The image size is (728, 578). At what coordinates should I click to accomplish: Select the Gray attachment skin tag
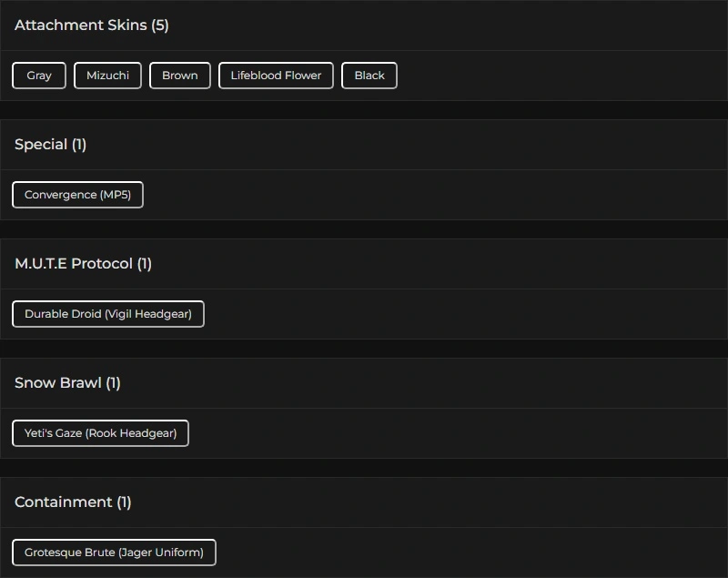39,76
